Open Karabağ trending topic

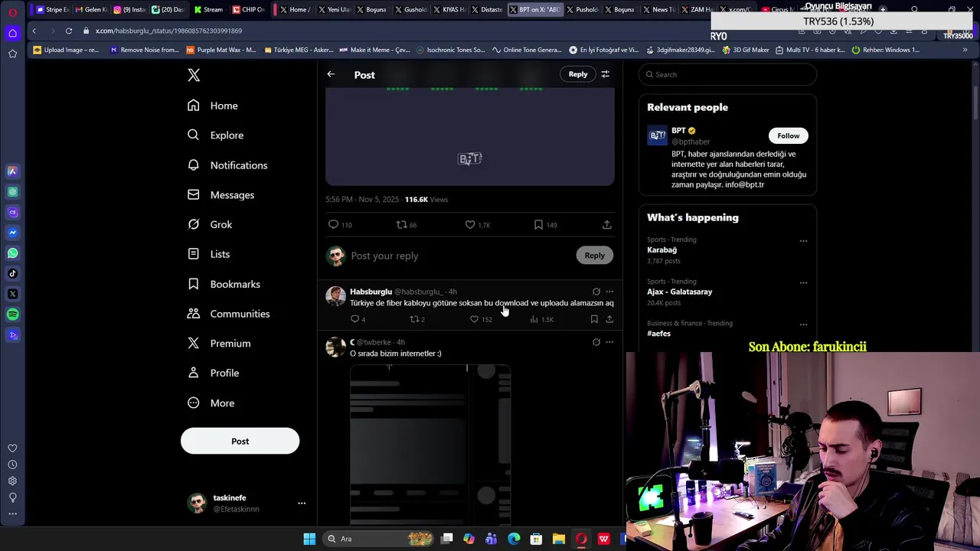point(661,250)
